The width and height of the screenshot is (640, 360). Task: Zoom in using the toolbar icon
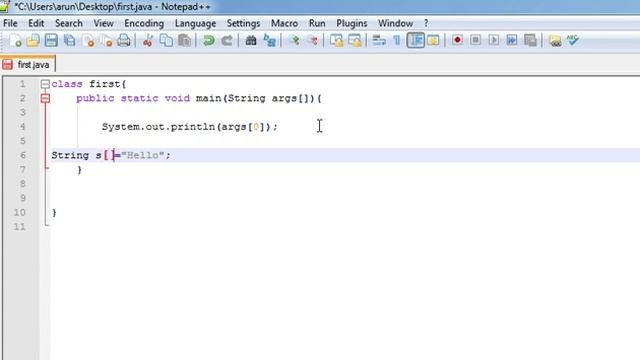click(x=294, y=40)
